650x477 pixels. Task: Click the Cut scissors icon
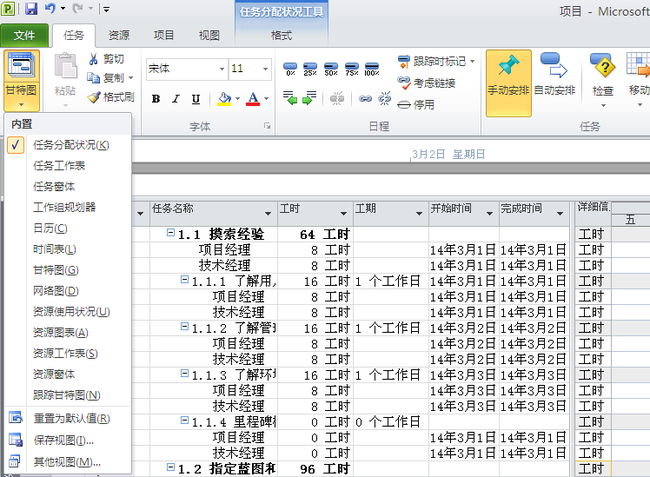click(x=94, y=59)
